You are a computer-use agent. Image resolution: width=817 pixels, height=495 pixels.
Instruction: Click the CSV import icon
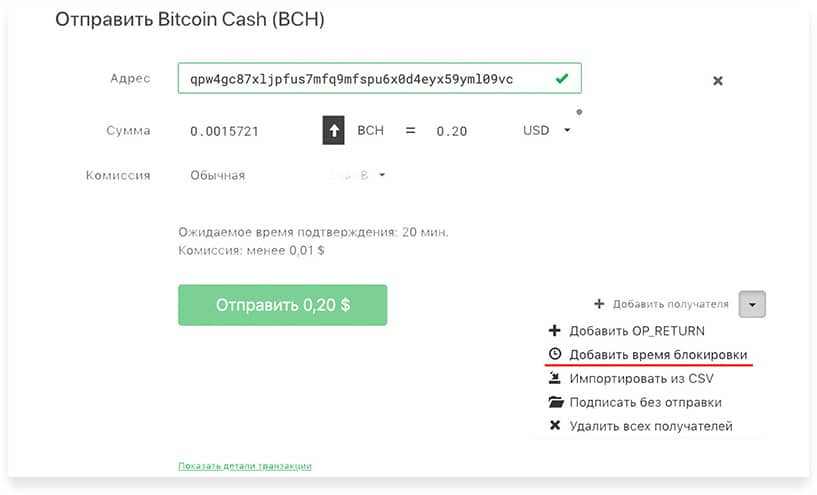pyautogui.click(x=555, y=378)
